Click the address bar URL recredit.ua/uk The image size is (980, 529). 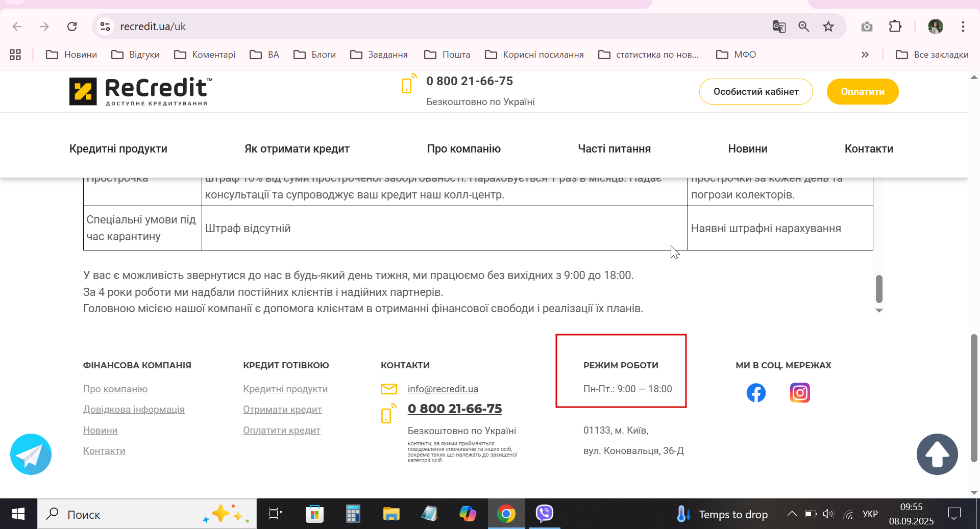click(x=153, y=27)
